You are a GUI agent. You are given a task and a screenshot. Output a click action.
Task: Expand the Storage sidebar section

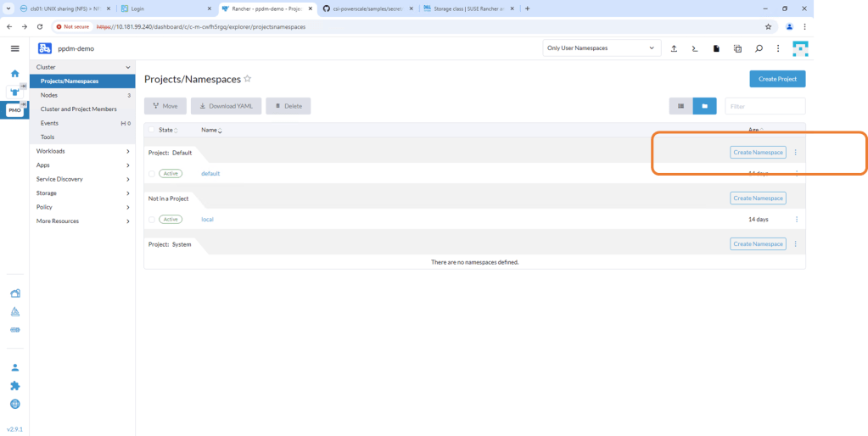point(82,193)
